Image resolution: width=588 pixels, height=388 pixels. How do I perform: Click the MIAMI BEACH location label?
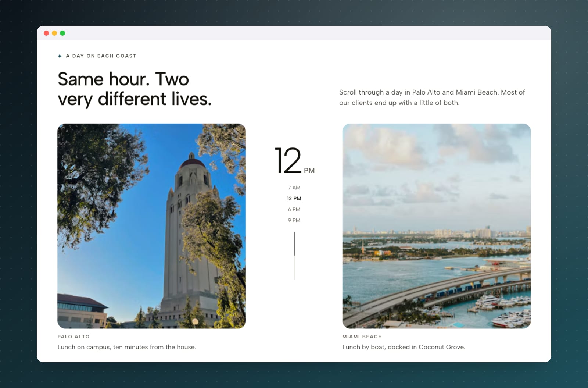(362, 337)
